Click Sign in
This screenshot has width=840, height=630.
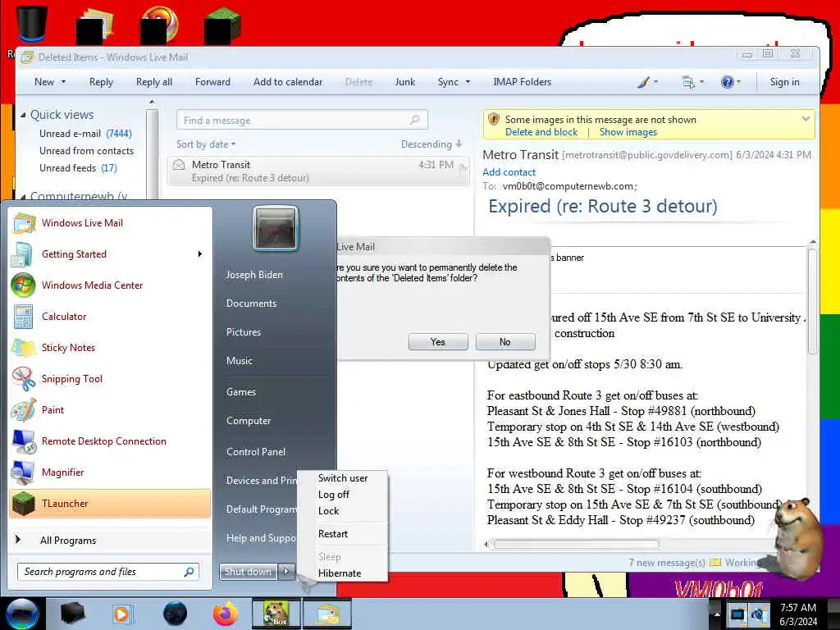coord(784,82)
